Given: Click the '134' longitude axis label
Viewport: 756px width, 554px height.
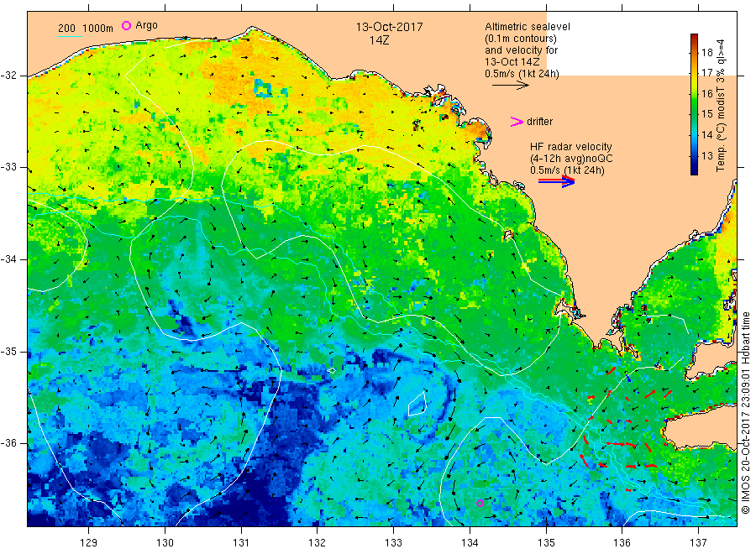Looking at the screenshot, I should [470, 543].
